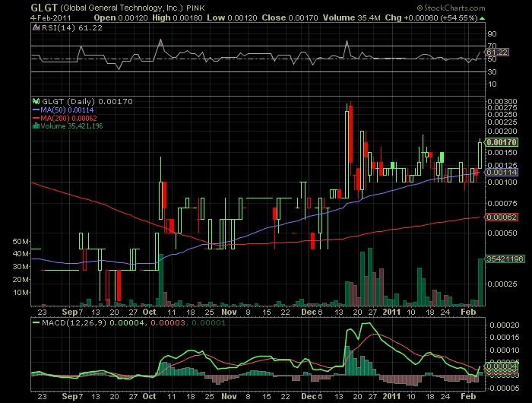532x403 pixels.
Task: Click the 10M volume axis label
Action: (x=21, y=292)
